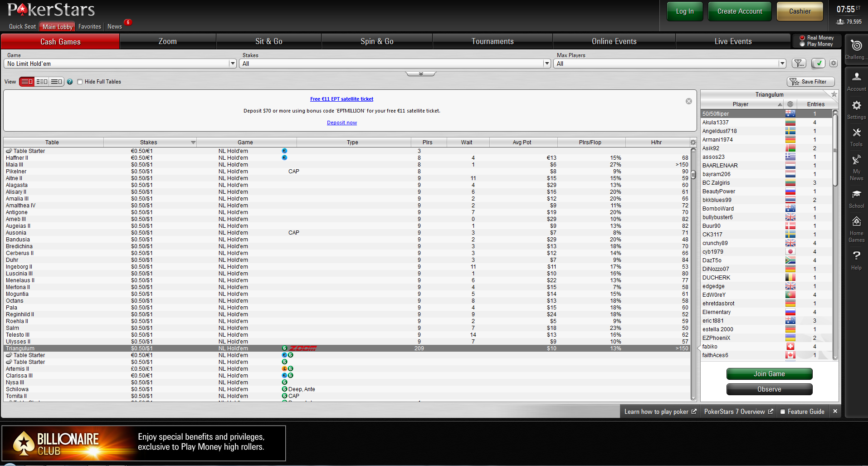Click the Log In button
This screenshot has height=466, width=868.
click(685, 11)
